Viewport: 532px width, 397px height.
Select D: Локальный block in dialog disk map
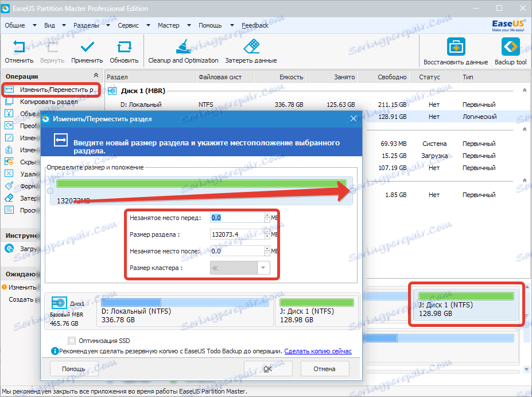point(185,311)
